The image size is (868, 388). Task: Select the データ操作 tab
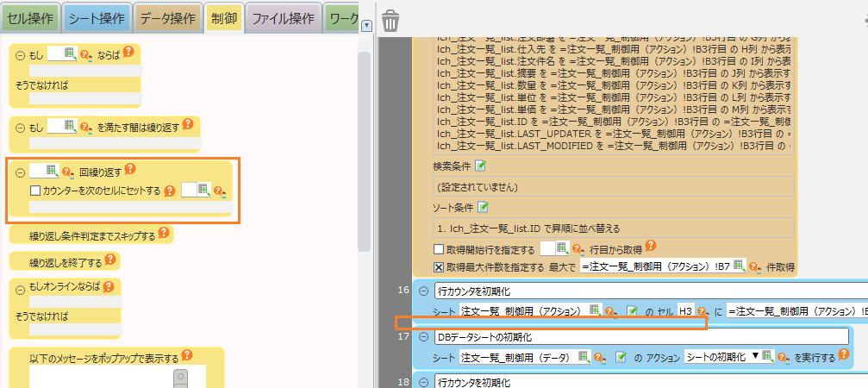coord(167,19)
